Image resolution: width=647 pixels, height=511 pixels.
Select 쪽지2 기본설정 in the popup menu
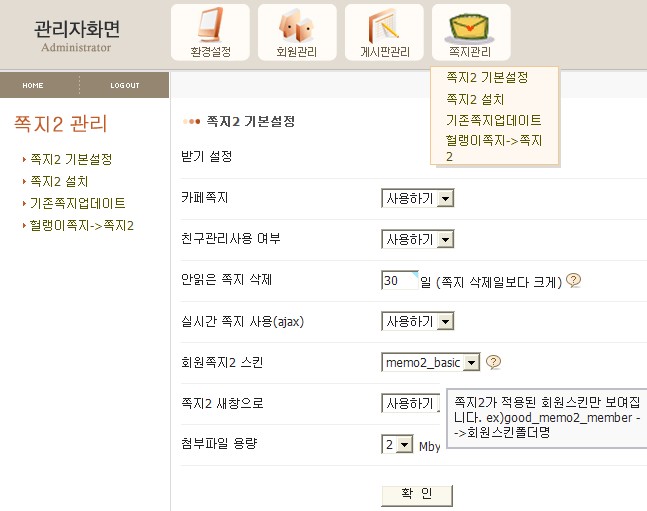tap(486, 77)
